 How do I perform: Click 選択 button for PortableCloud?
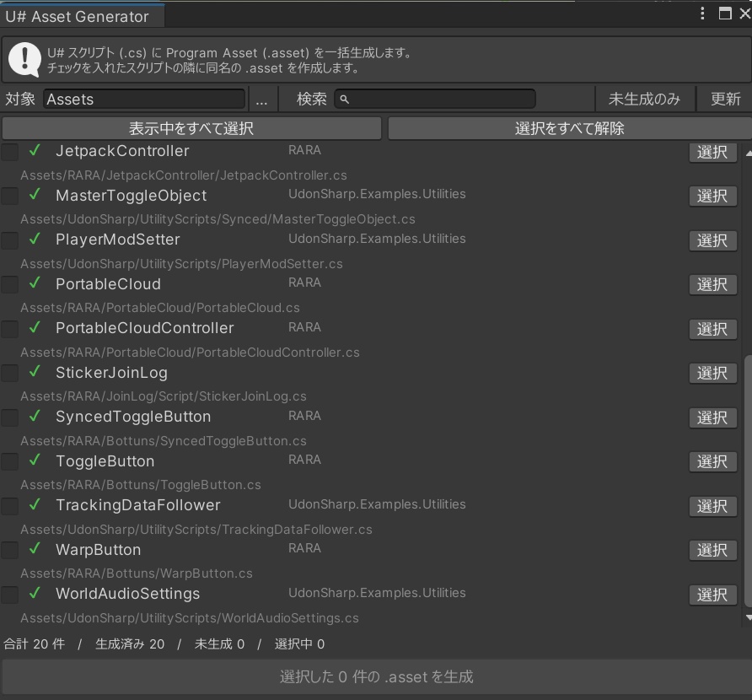pos(712,285)
